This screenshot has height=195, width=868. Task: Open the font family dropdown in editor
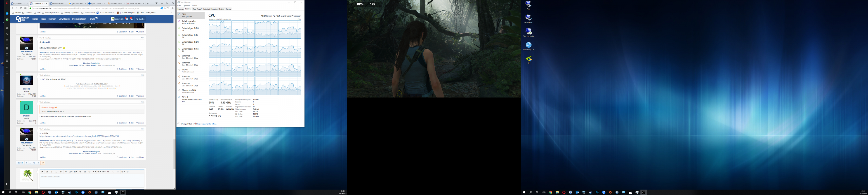click(71, 172)
